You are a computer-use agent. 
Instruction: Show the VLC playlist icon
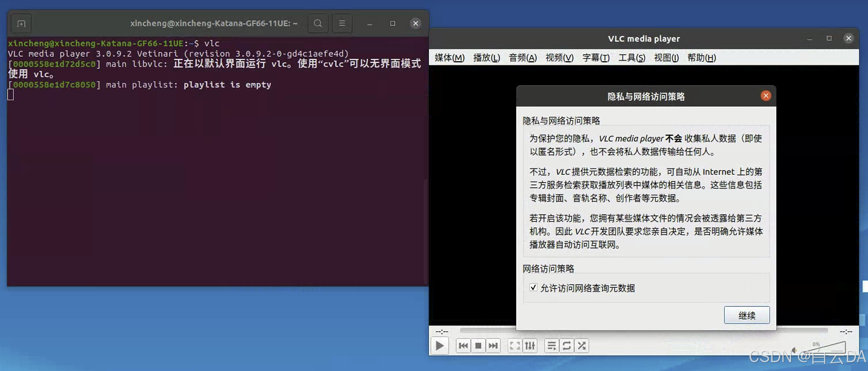[551, 345]
